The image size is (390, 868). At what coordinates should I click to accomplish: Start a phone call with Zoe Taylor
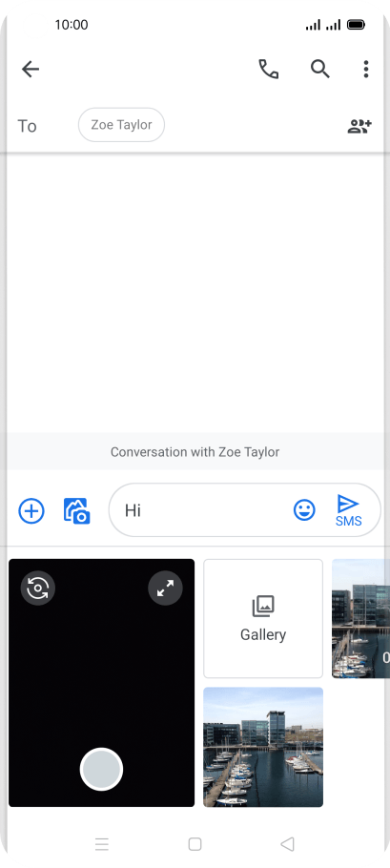[269, 70]
